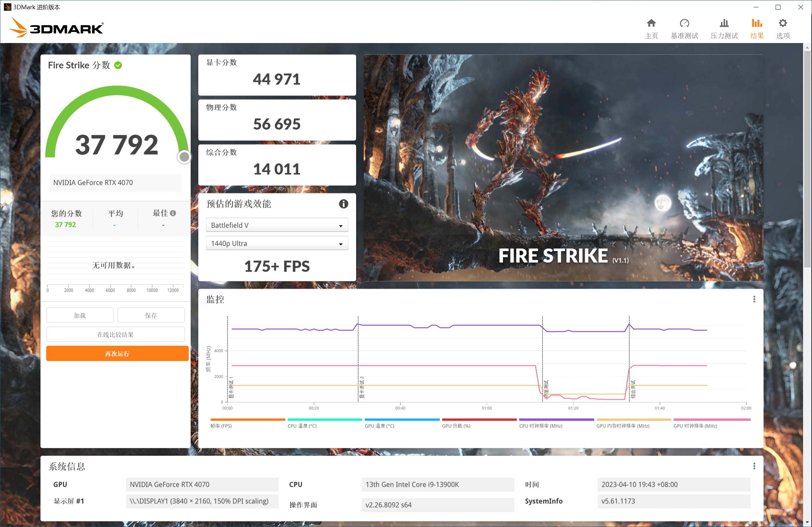Open the three-dot menu of the 监控 panel
812x527 pixels.
click(x=754, y=299)
